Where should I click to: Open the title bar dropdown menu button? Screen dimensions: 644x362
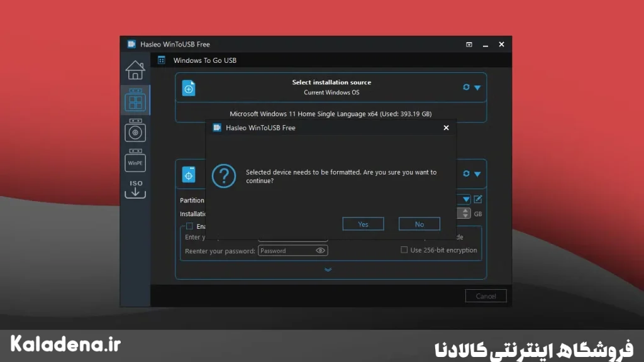[x=469, y=45]
